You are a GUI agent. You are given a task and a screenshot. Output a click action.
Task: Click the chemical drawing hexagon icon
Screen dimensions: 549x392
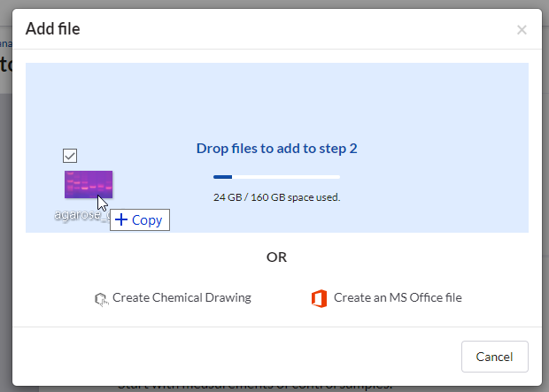pos(101,299)
